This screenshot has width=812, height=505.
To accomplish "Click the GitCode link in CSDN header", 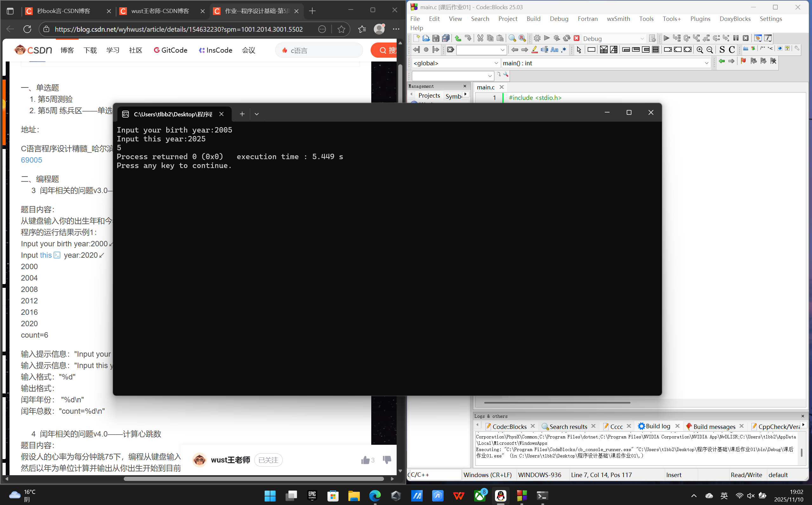I will pyautogui.click(x=170, y=50).
